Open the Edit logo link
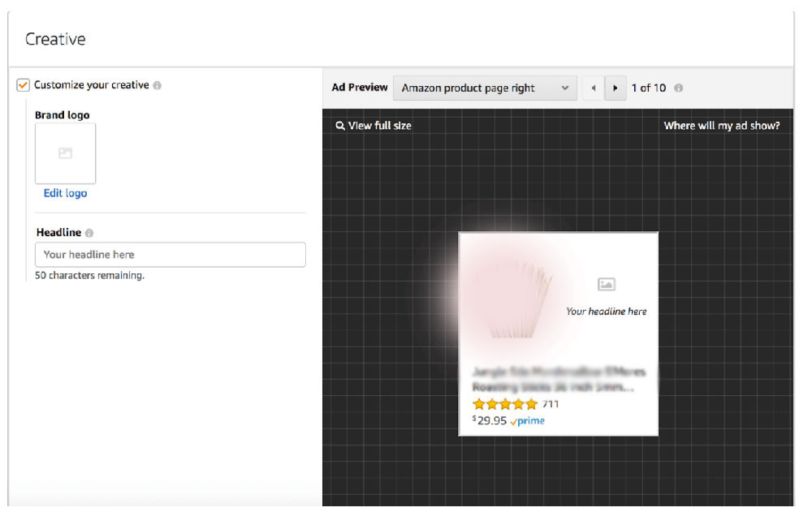 coord(65,193)
